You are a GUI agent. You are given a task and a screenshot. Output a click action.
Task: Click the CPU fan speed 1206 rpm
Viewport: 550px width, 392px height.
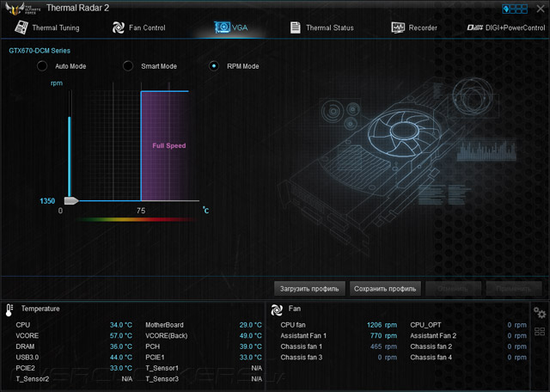382,325
